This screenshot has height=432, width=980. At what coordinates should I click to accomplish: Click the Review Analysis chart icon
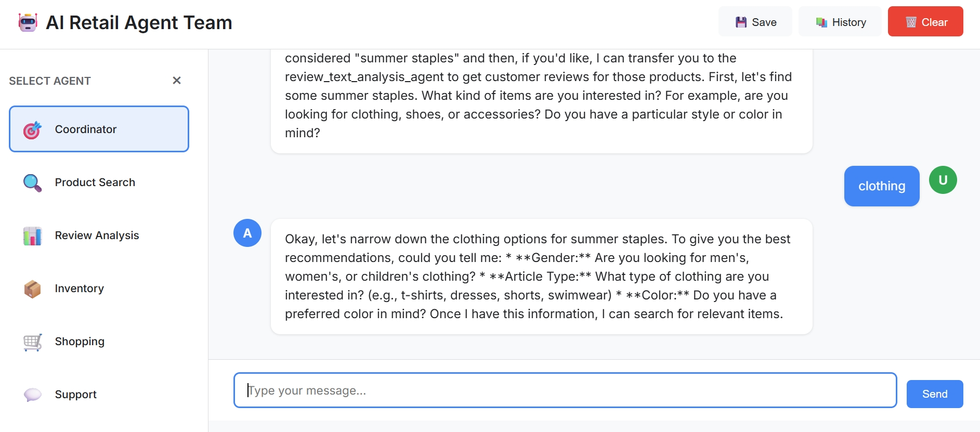tap(32, 235)
